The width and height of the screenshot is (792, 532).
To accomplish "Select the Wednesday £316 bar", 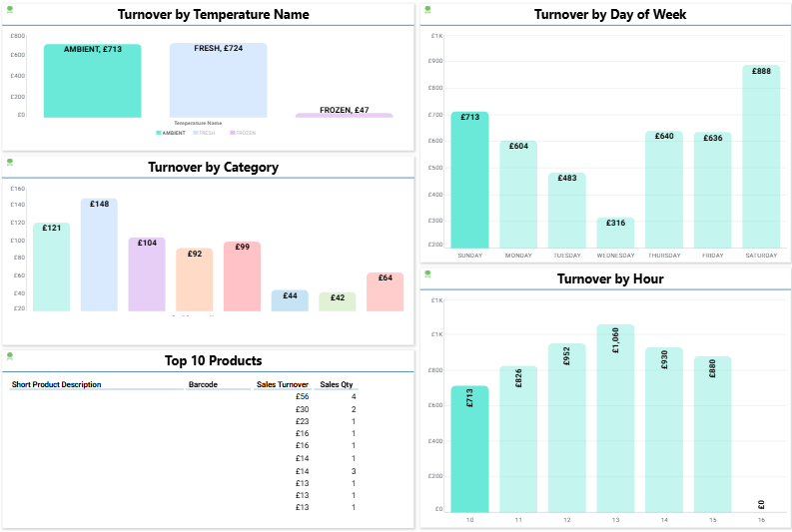I will [x=615, y=233].
